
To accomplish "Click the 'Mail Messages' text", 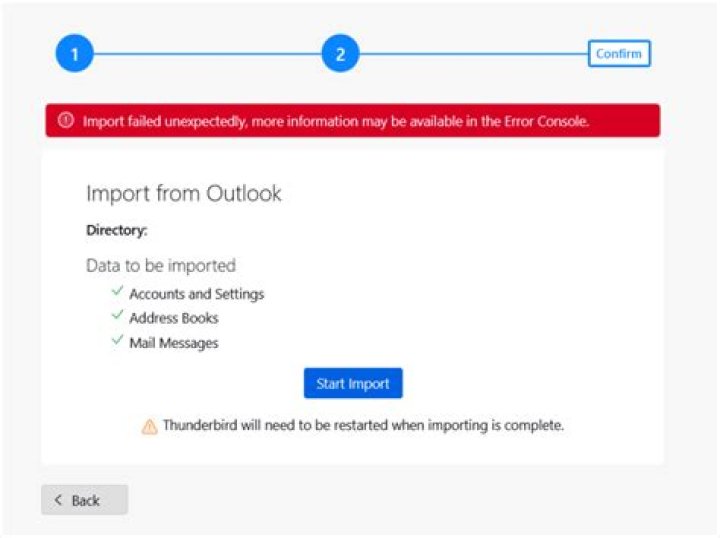I will click(x=174, y=343).
